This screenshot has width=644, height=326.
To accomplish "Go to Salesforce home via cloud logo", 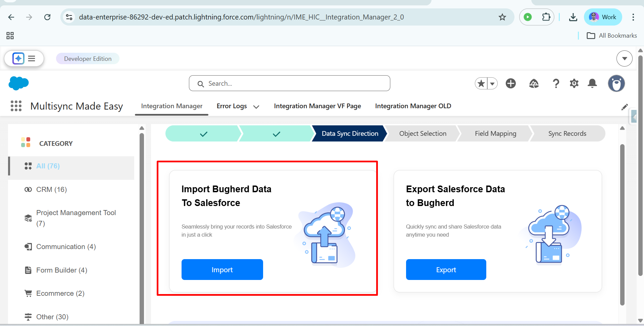I will click(x=18, y=83).
